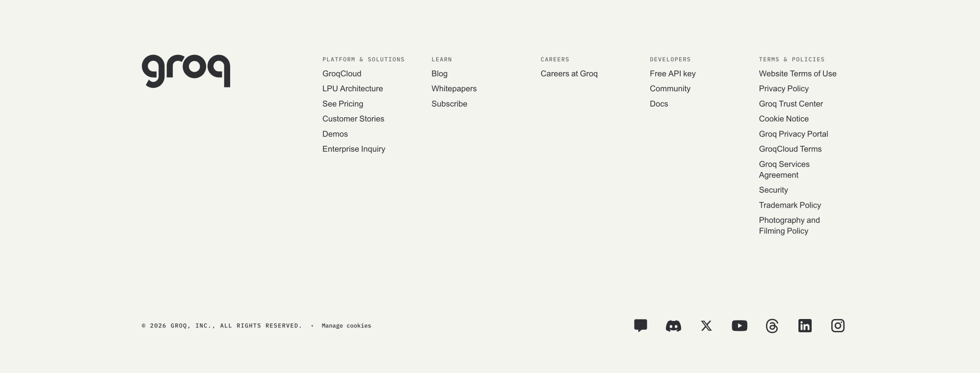The height and width of the screenshot is (373, 980).
Task: Open Groq Trust Center link
Action: [791, 104]
